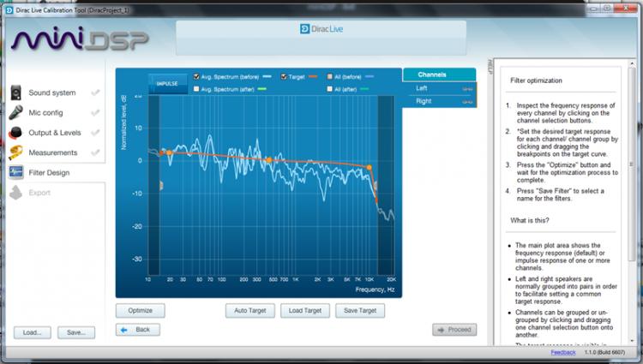Select the Mic config microphone icon

[15, 112]
